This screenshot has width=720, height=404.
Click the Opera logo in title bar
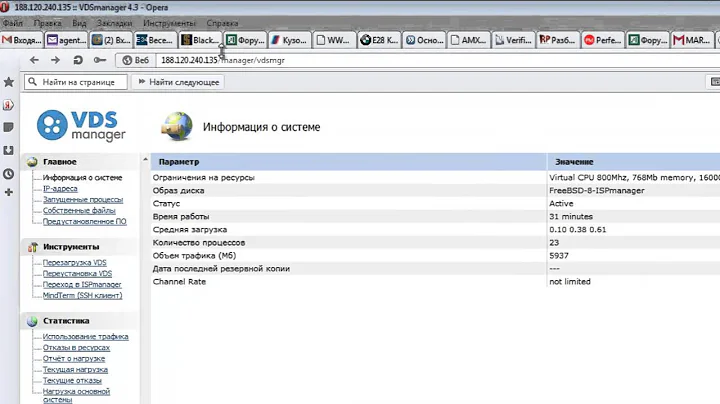[5, 7]
